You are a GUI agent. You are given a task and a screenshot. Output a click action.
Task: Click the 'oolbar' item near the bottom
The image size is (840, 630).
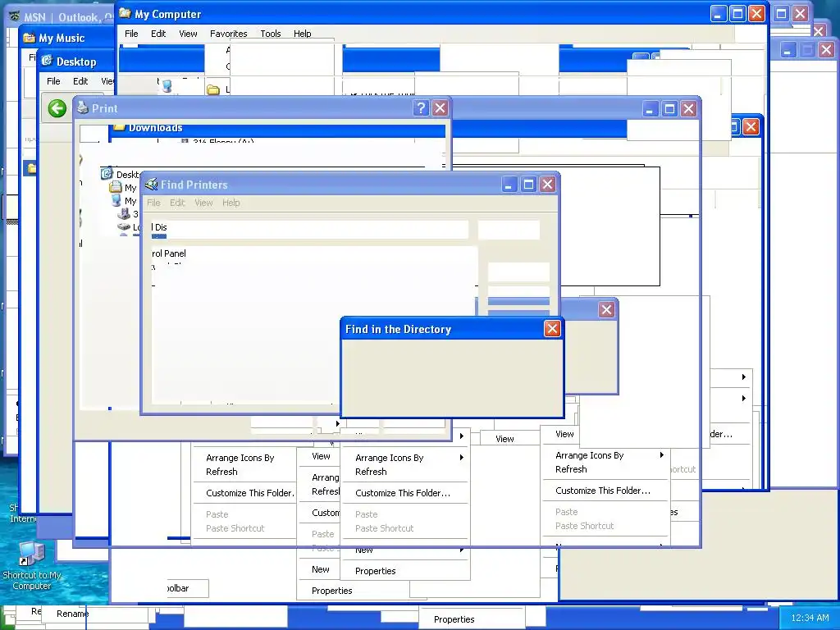(178, 587)
